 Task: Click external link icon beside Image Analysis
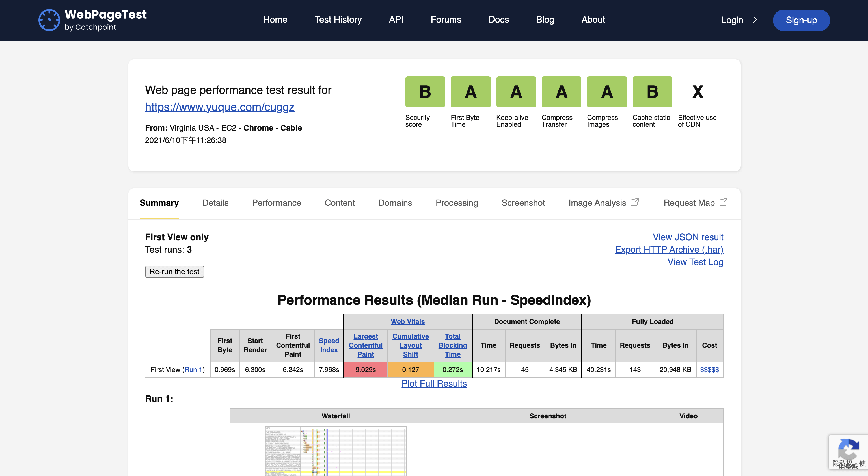coord(635,202)
